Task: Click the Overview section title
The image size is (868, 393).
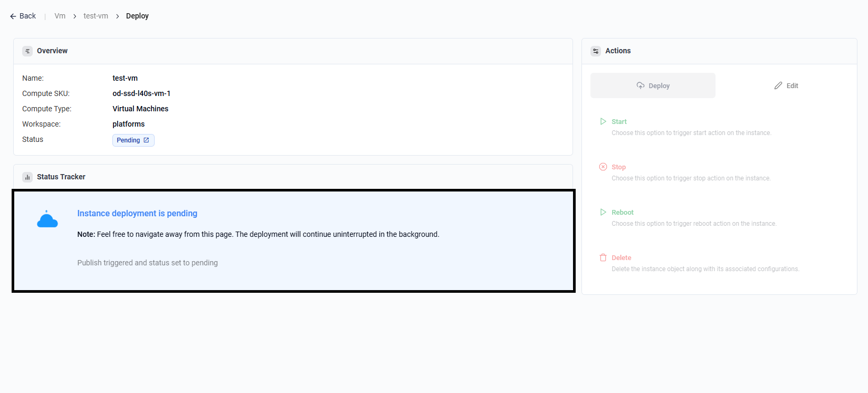Action: 52,51
